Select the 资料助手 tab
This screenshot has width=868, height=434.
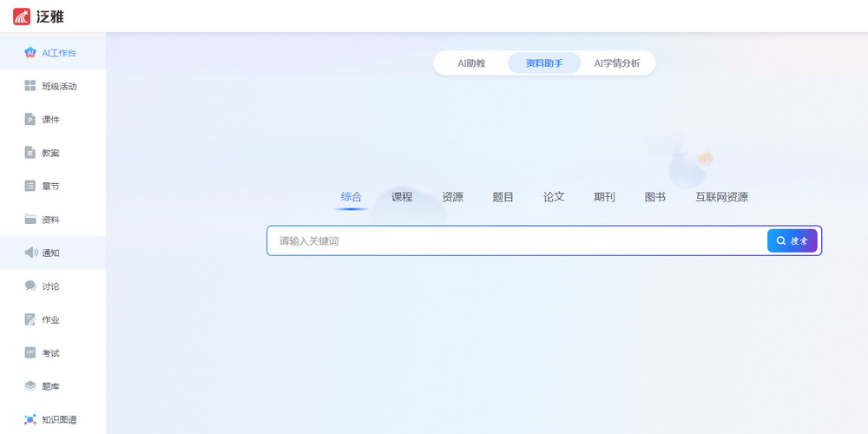coord(544,63)
